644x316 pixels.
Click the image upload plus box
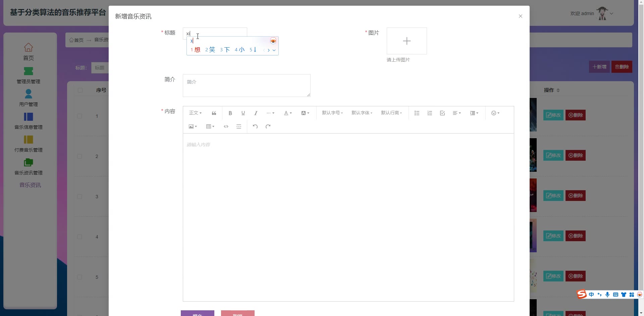[x=407, y=41]
